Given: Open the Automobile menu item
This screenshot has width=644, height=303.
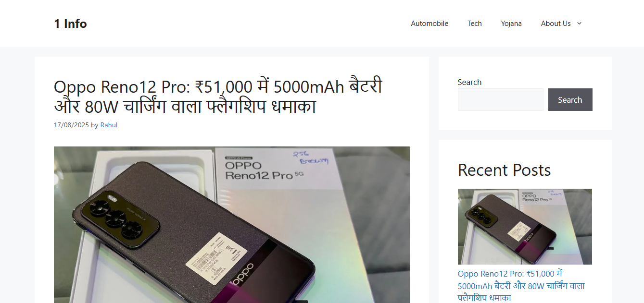Looking at the screenshot, I should tap(429, 24).
